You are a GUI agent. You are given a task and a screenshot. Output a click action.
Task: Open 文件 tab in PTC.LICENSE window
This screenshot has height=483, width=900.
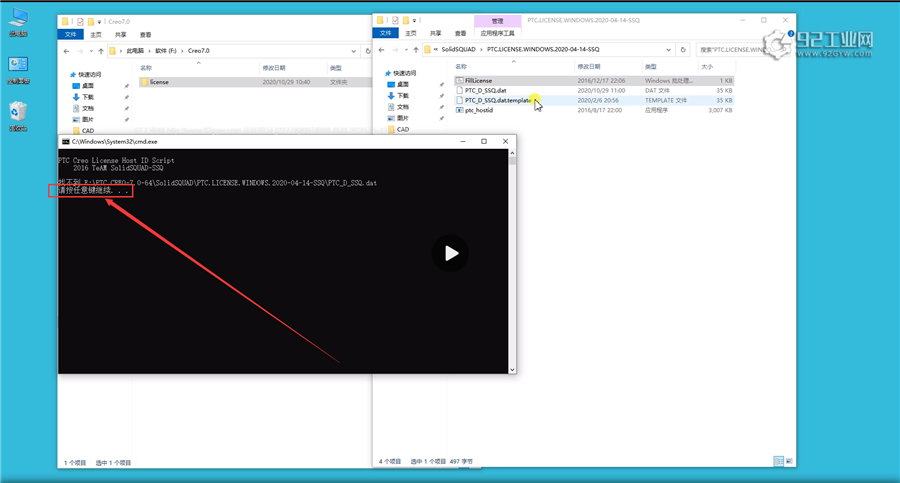(386, 33)
